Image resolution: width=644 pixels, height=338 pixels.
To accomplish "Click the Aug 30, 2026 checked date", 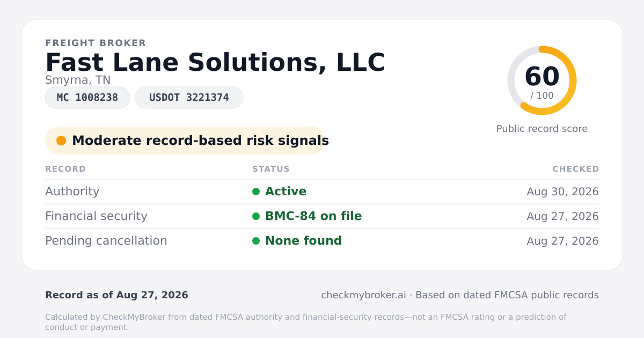I will [x=563, y=192].
